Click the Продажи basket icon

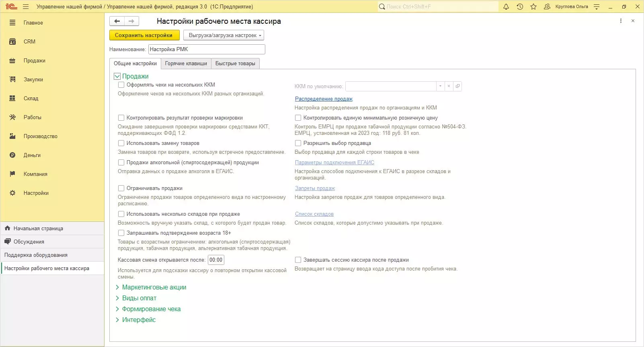[12, 60]
